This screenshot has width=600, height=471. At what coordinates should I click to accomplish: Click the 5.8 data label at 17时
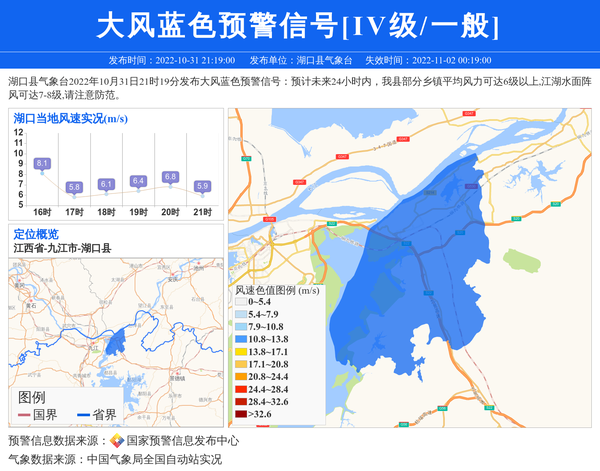coord(74,187)
